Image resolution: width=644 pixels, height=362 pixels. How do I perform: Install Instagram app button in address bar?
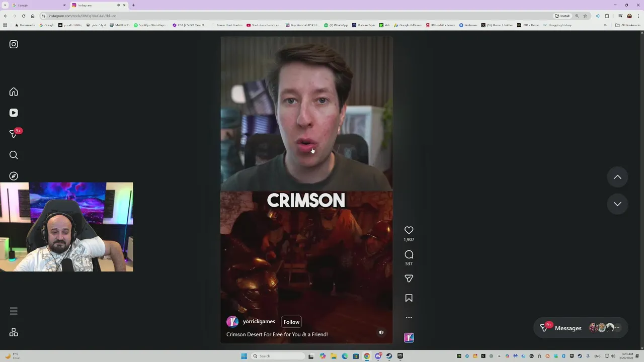coord(562,16)
